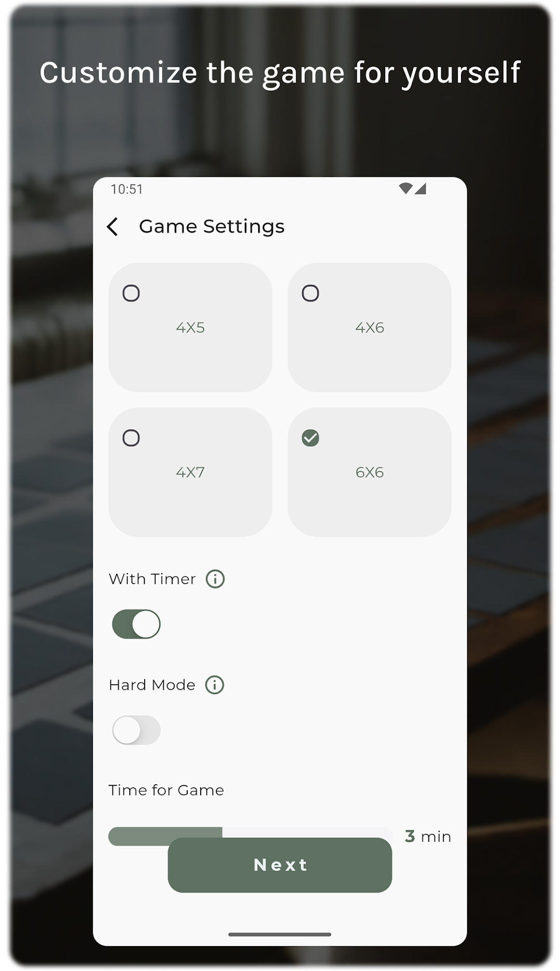Choose the 4X6 grid card

click(x=370, y=327)
